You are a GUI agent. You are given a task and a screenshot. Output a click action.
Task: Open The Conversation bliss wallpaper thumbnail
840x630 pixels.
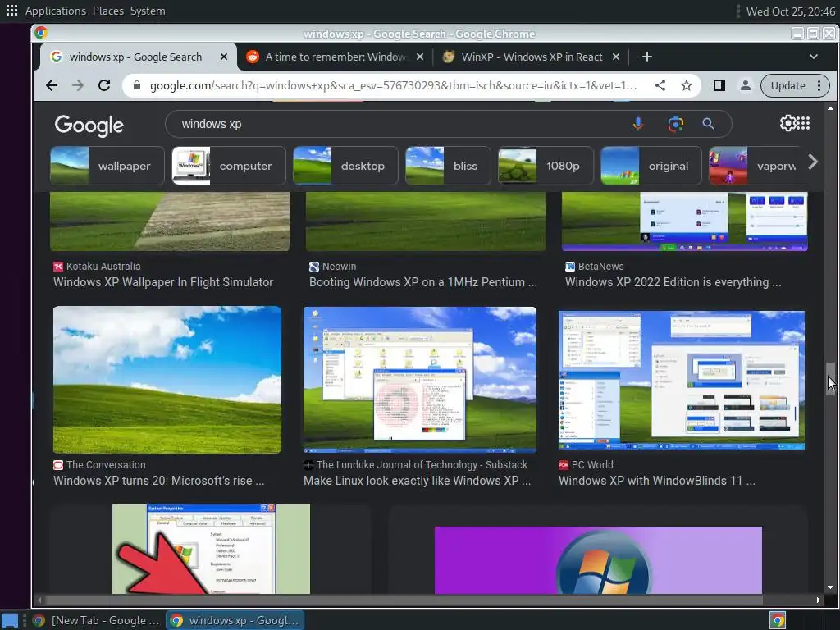point(167,380)
